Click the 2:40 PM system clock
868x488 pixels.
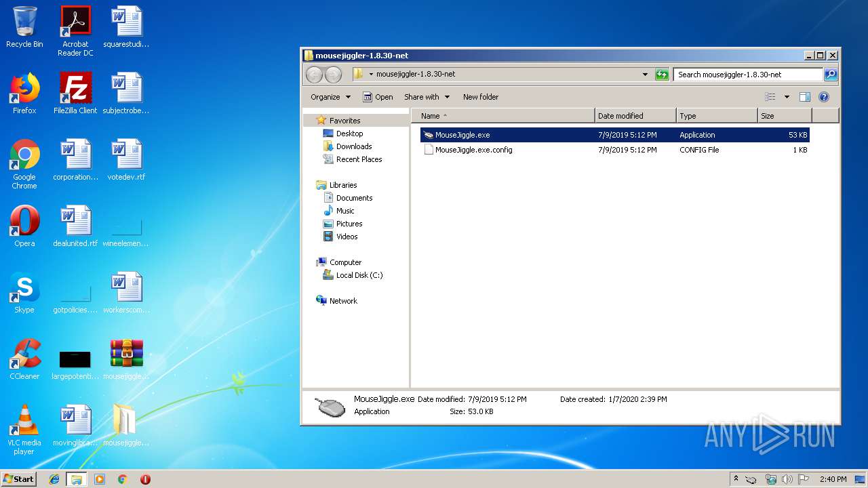tap(833, 479)
